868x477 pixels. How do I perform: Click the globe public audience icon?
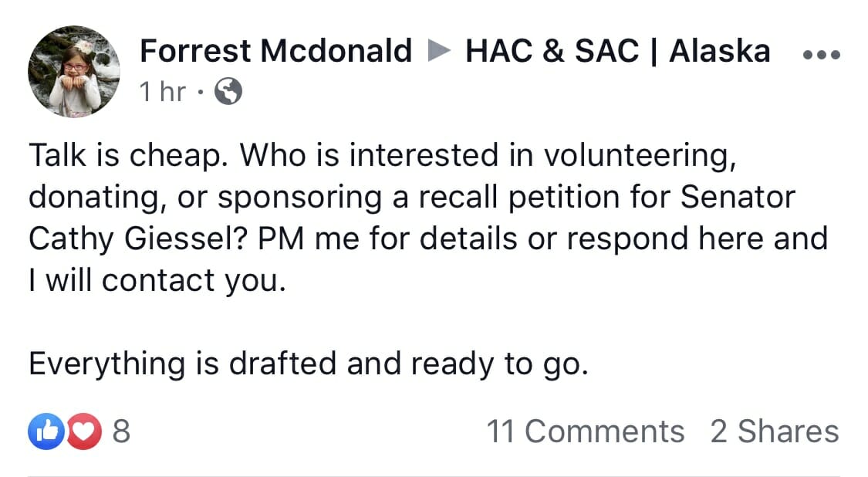(x=228, y=91)
